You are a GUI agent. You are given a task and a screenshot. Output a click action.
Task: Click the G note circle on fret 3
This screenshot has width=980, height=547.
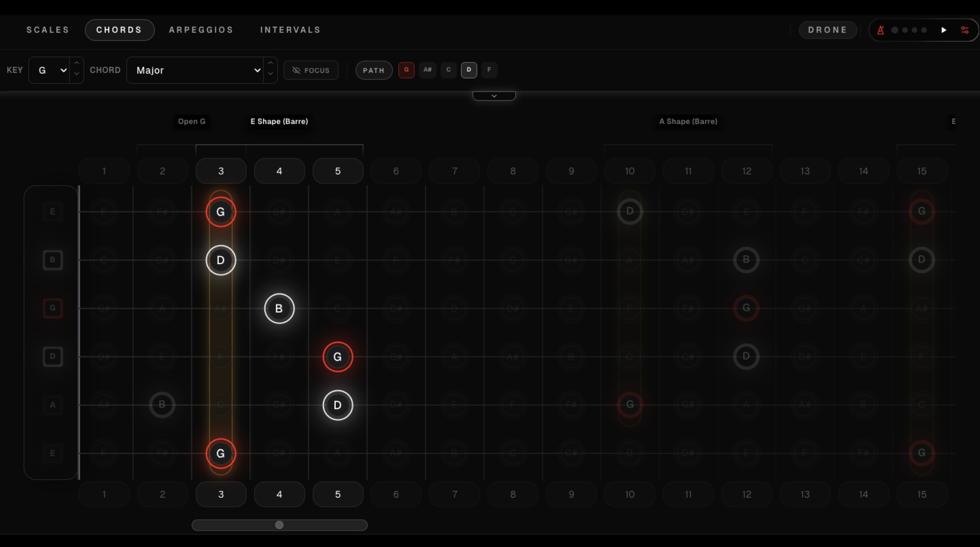tap(221, 211)
